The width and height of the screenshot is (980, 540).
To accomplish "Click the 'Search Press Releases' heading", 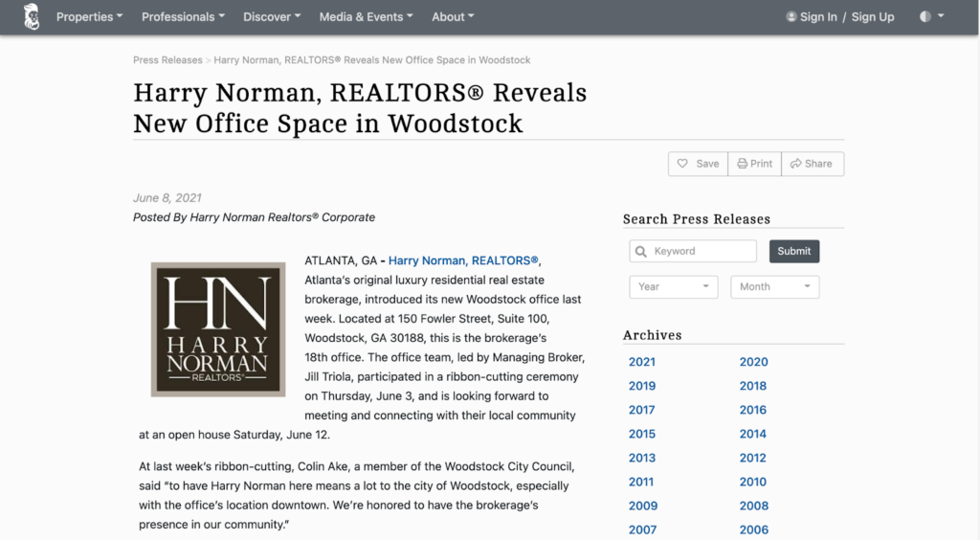I will click(697, 219).
